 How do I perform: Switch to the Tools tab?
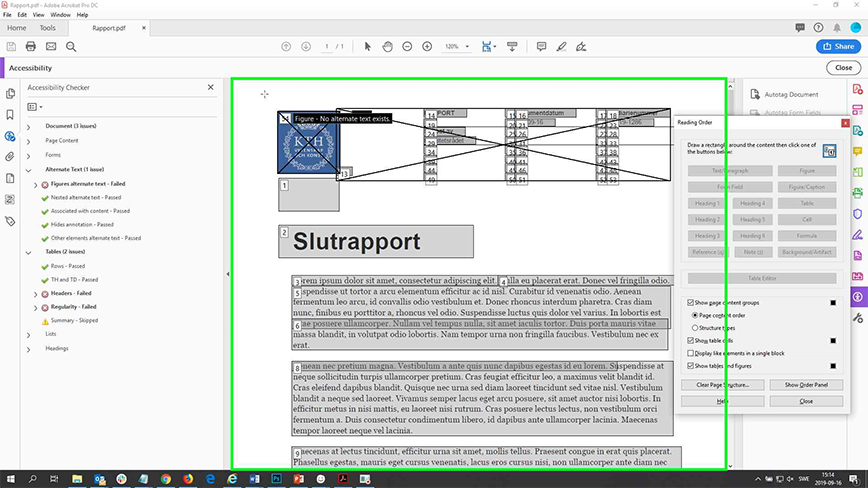coord(47,28)
